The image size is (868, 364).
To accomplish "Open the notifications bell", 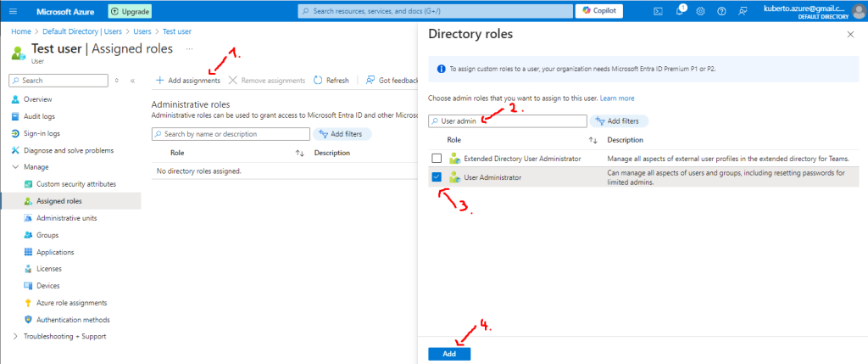I will click(680, 11).
